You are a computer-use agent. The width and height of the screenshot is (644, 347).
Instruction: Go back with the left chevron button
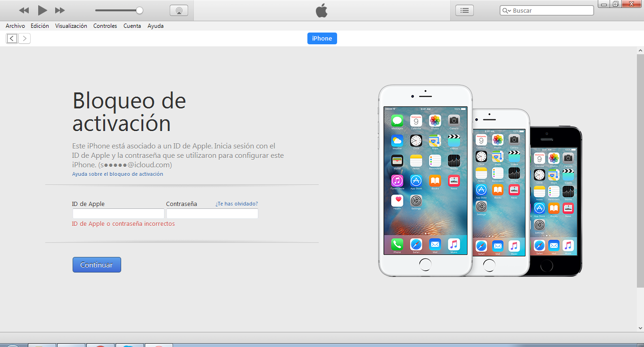point(12,39)
